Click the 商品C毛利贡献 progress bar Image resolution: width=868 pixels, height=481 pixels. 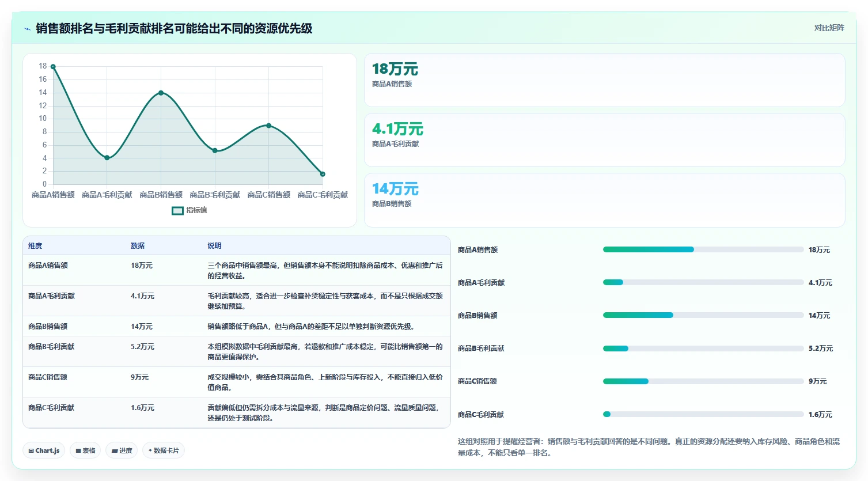coord(703,414)
